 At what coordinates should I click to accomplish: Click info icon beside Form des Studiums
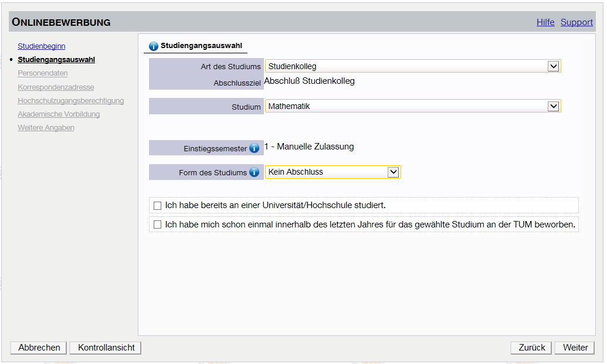(254, 172)
